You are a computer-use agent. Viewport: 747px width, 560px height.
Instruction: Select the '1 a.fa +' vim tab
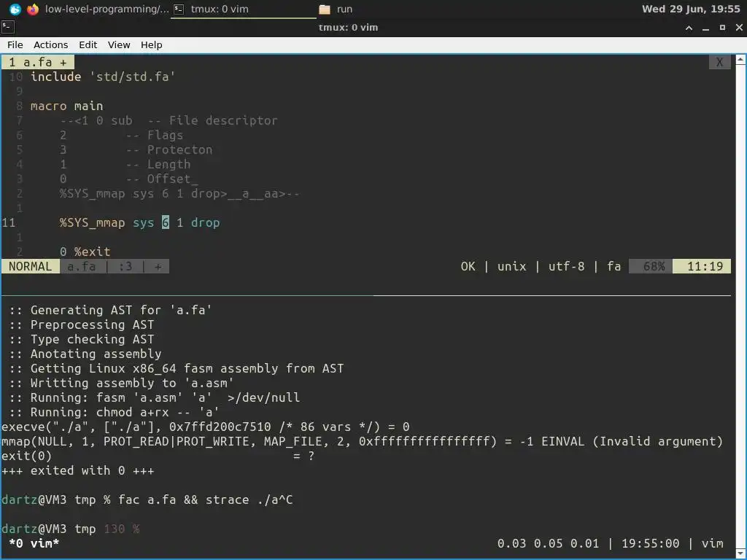(x=38, y=62)
